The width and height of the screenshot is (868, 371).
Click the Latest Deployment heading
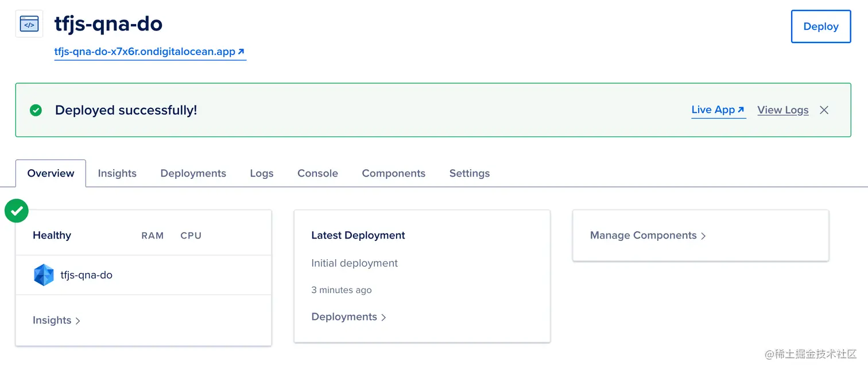(x=358, y=236)
